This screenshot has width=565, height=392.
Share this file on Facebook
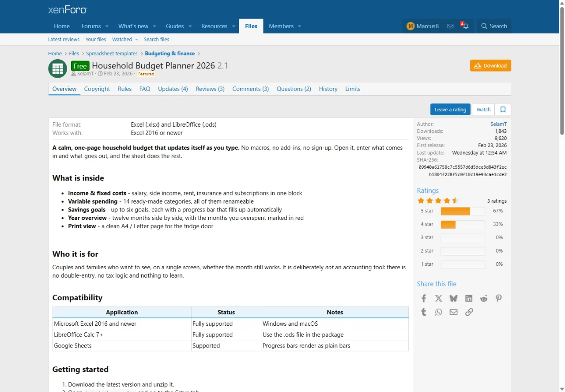click(424, 298)
